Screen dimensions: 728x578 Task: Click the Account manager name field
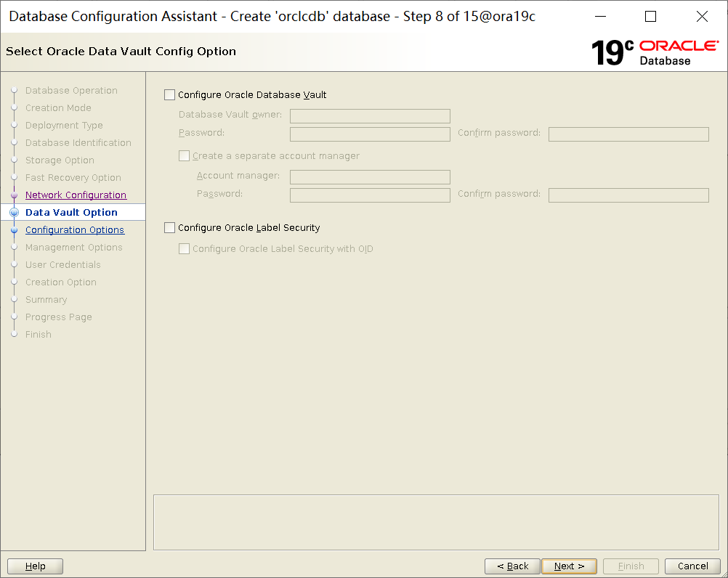pyautogui.click(x=370, y=176)
